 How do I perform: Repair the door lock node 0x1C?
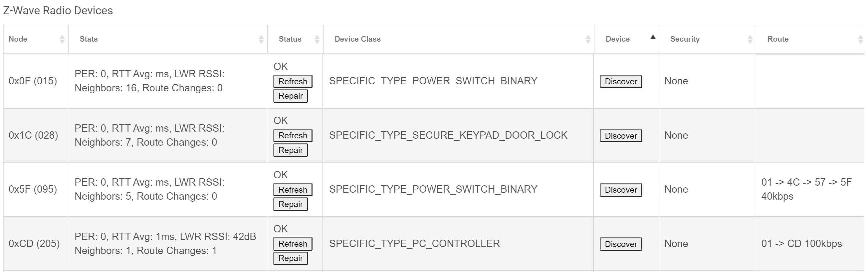[x=291, y=150]
